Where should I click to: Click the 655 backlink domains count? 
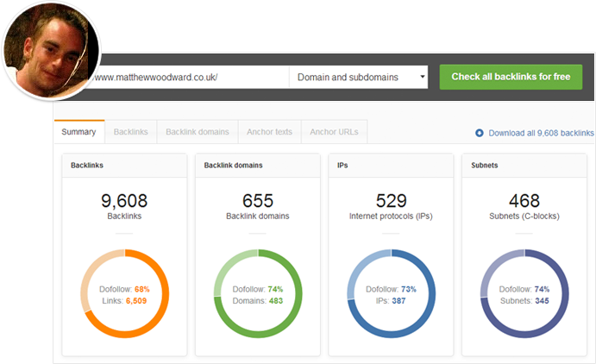pyautogui.click(x=258, y=200)
